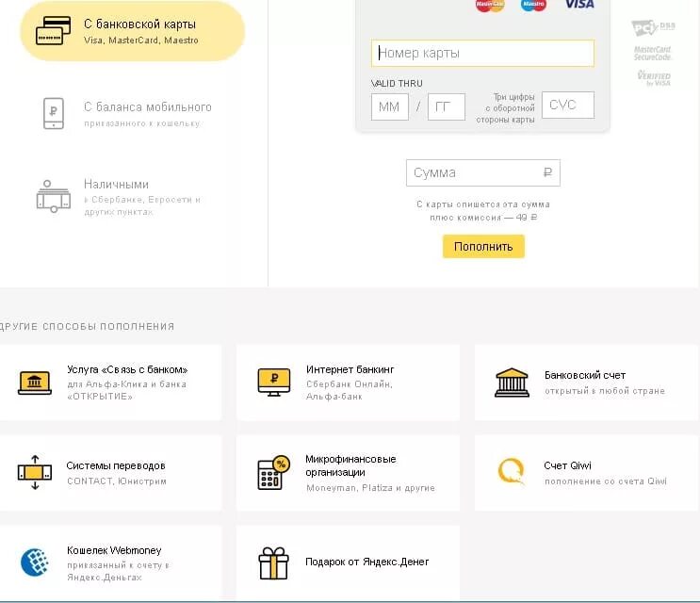The height and width of the screenshot is (603, 700).
Task: Focus the 'Номер карты' input field
Action: click(x=482, y=53)
